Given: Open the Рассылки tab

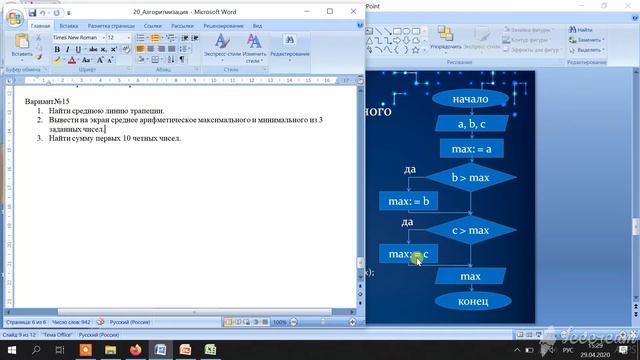Looking at the screenshot, I should [182, 26].
